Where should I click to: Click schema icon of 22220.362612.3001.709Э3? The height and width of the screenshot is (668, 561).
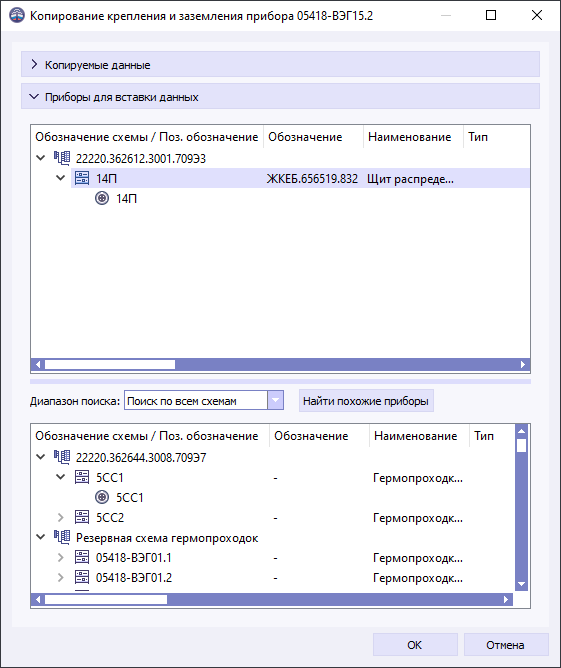pyautogui.click(x=62, y=158)
